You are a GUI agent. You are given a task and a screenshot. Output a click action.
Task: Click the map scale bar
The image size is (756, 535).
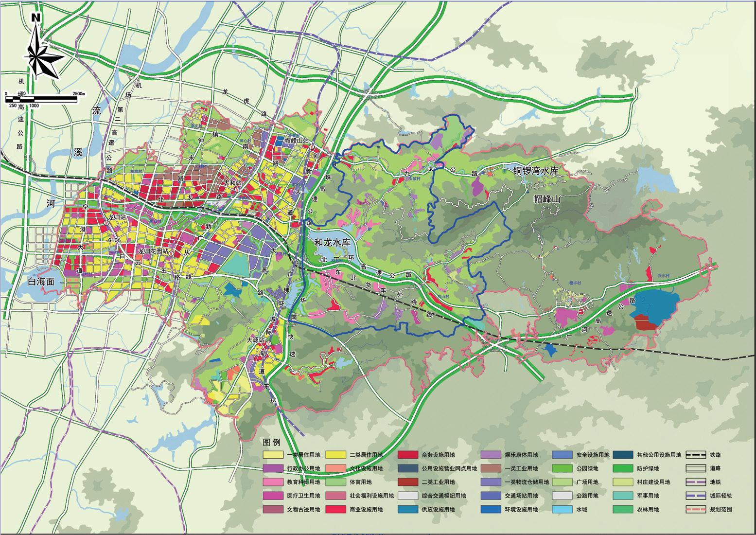(x=41, y=99)
